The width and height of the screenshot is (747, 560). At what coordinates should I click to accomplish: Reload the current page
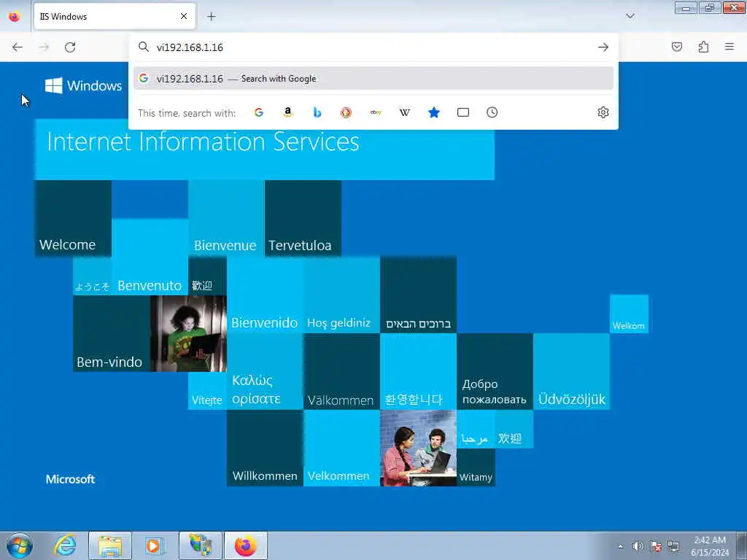(x=70, y=47)
